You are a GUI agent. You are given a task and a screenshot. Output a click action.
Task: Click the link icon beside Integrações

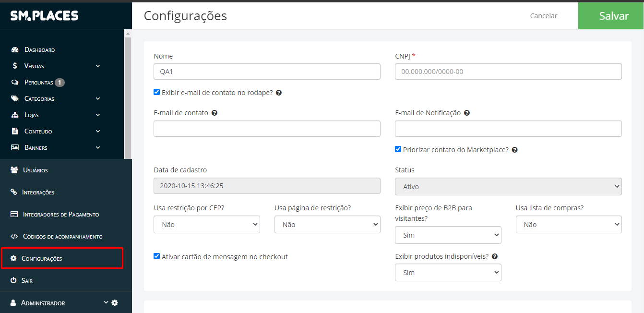click(14, 192)
